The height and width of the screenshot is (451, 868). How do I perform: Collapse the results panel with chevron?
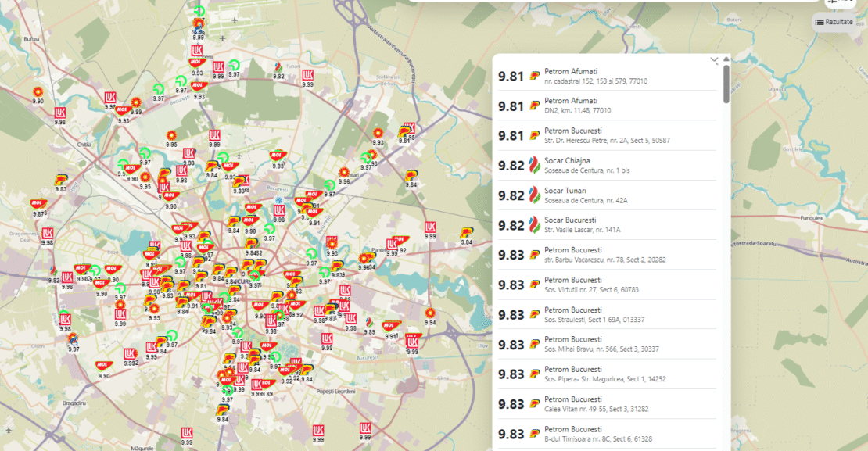714,60
